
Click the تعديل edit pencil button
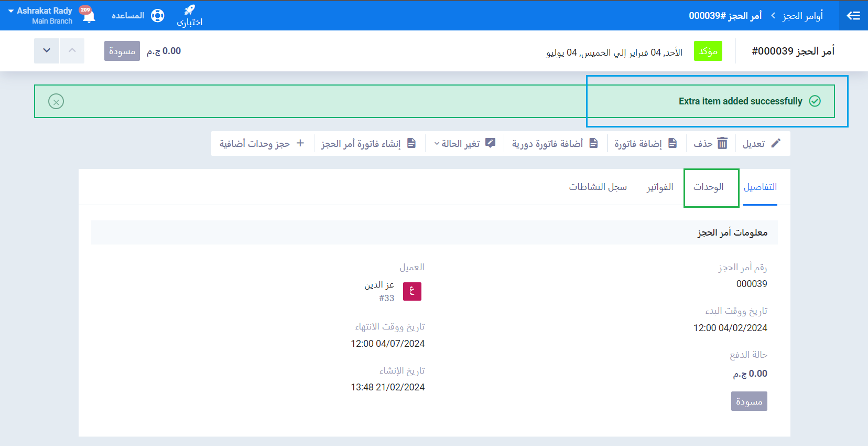click(762, 144)
